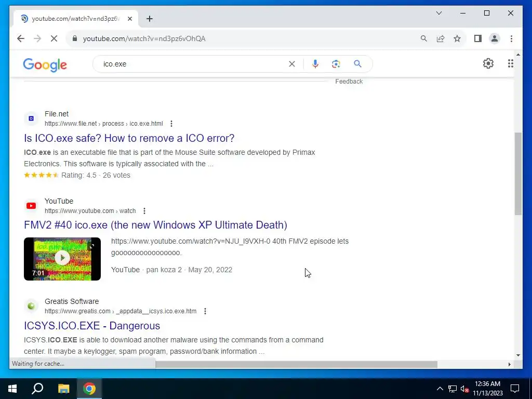This screenshot has height=399, width=532.
Task: Click the greatis.com URL text
Action: coord(121,311)
